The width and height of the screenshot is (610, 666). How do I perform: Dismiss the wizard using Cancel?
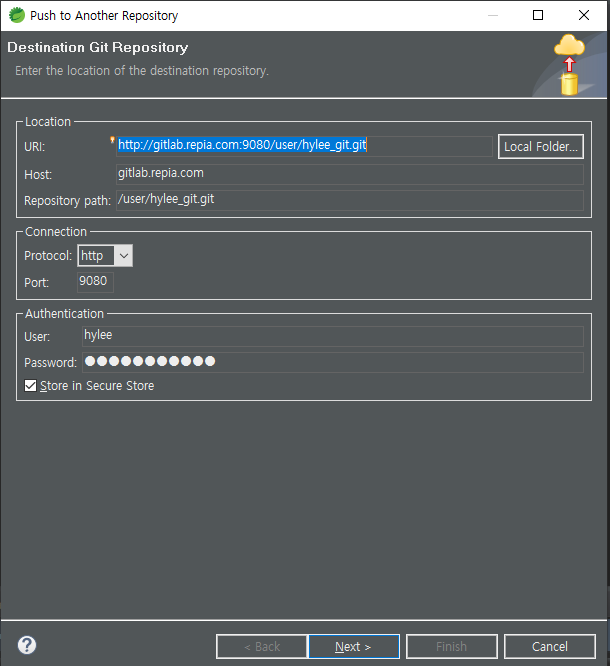tap(549, 646)
